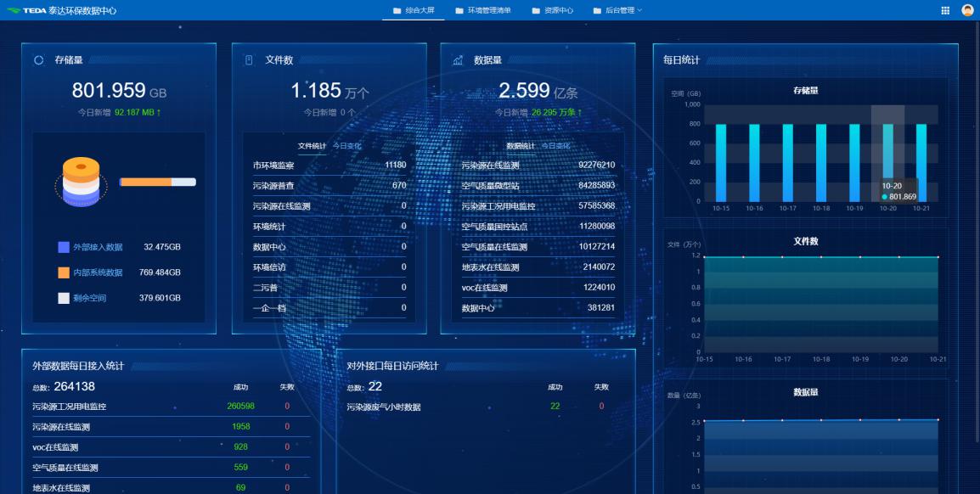Click the user avatar in top right
This screenshot has height=494, width=980.
click(x=967, y=10)
